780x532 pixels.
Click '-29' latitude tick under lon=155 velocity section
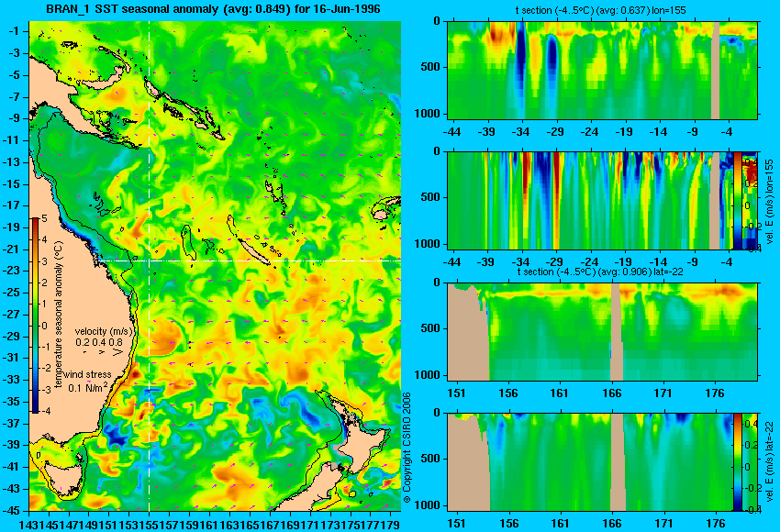[x=554, y=262]
